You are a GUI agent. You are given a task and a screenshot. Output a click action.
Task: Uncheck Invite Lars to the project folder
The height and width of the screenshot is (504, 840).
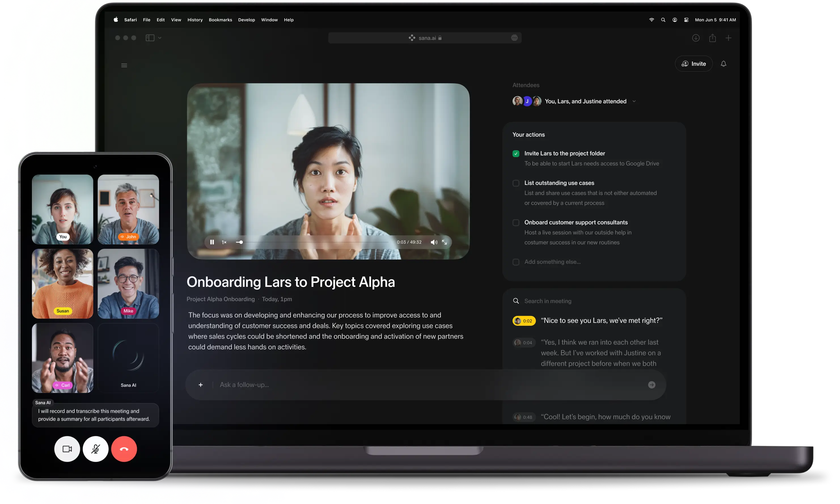[x=516, y=154]
